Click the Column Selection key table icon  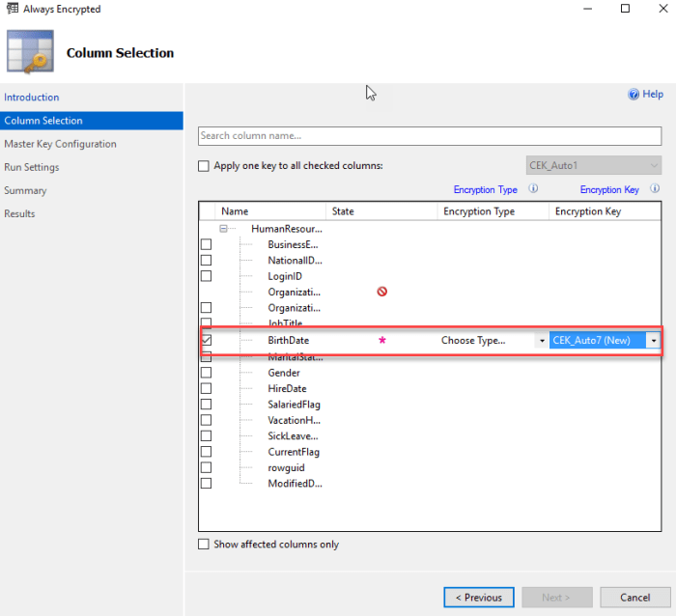point(30,53)
